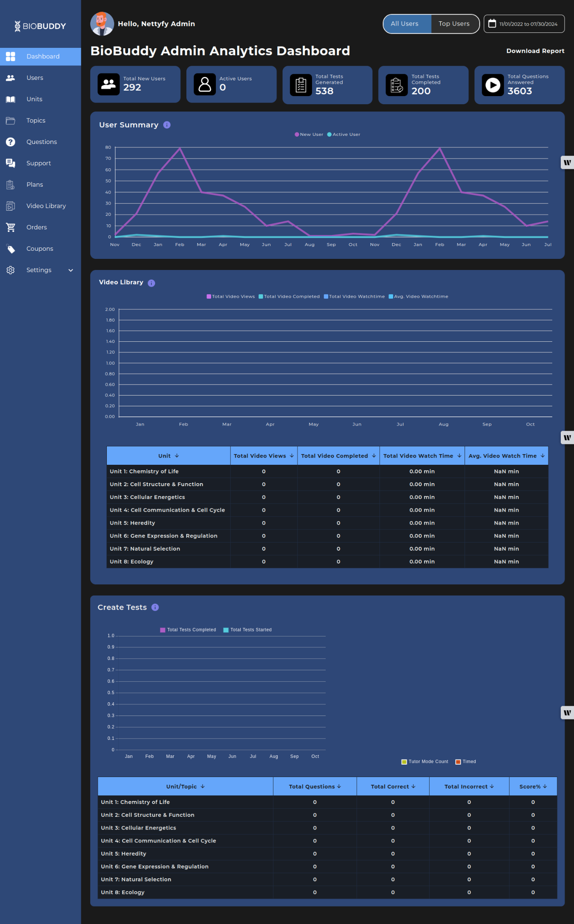574x924 pixels.
Task: Open the Video Library sidebar menu
Action: tap(46, 206)
